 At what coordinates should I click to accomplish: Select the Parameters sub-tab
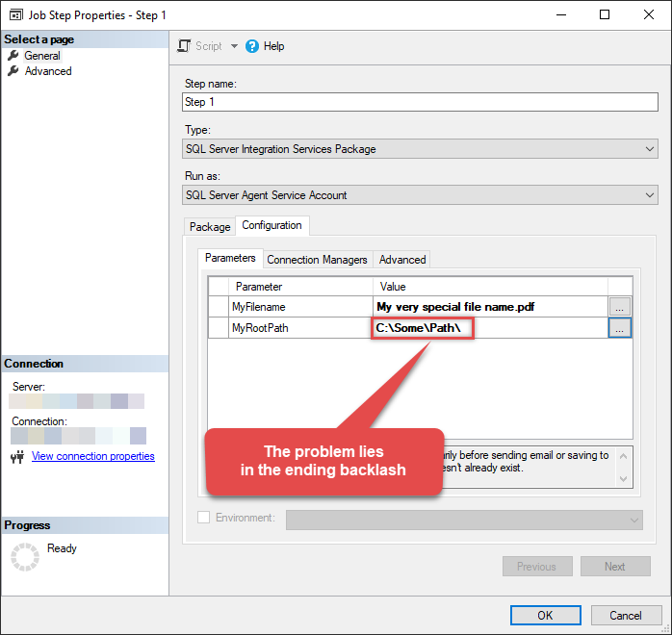(230, 258)
